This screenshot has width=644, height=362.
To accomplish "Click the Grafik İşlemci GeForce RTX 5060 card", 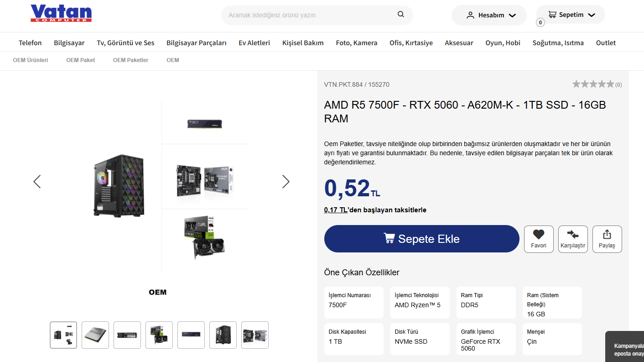I will coord(486,339).
